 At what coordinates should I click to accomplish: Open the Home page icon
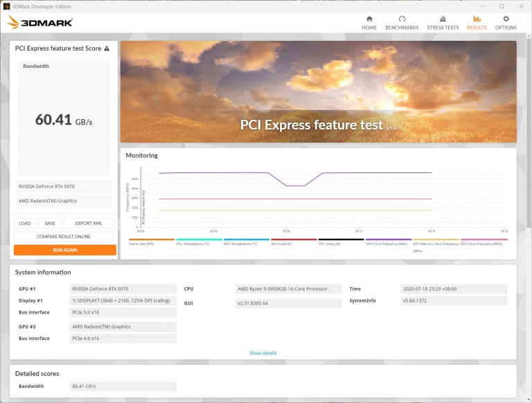pyautogui.click(x=369, y=19)
